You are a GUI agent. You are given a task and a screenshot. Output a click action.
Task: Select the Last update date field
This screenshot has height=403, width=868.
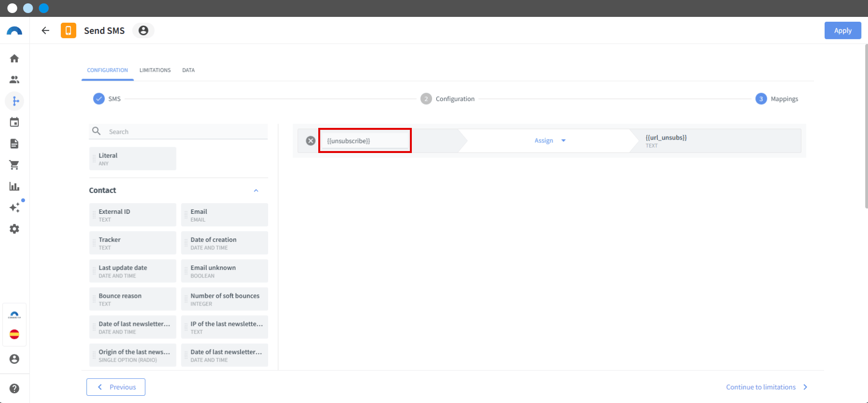point(133,271)
